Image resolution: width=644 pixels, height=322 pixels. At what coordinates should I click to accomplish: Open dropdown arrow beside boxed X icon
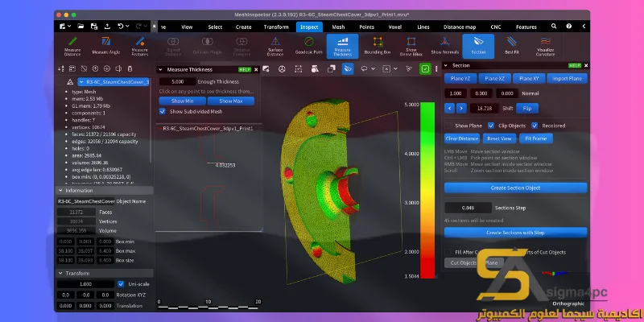(x=395, y=69)
